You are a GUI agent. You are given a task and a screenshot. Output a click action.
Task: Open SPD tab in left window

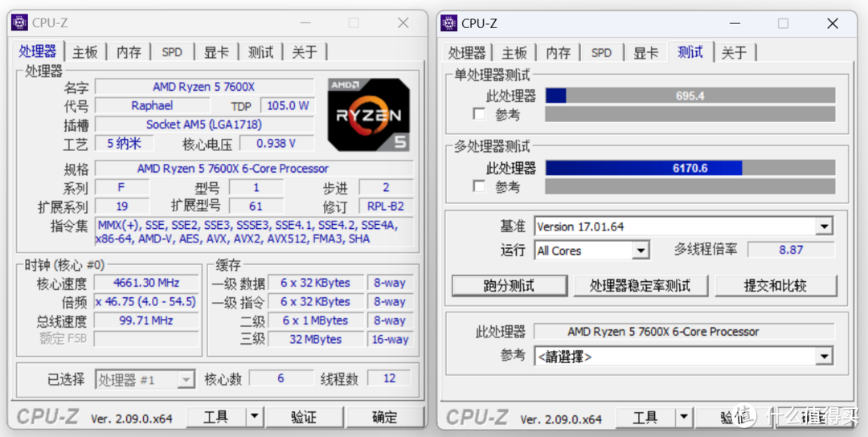pos(172,52)
